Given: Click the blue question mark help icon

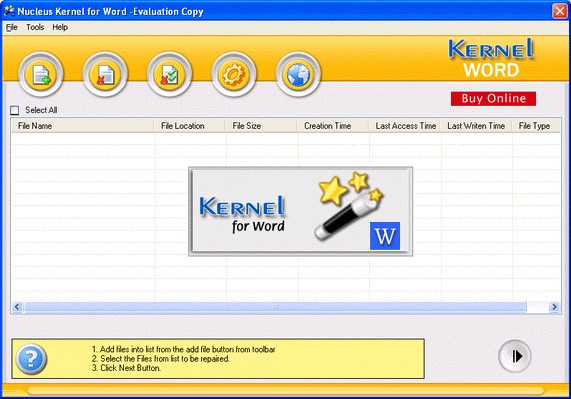Looking at the screenshot, I should (31, 359).
